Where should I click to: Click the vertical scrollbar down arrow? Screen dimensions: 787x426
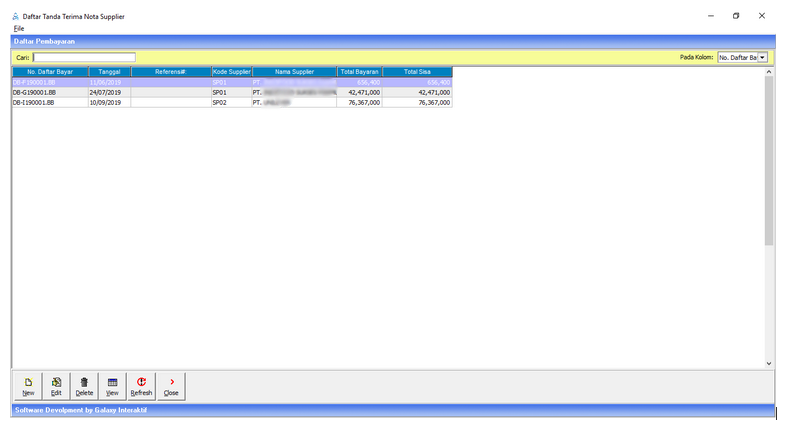[x=769, y=363]
